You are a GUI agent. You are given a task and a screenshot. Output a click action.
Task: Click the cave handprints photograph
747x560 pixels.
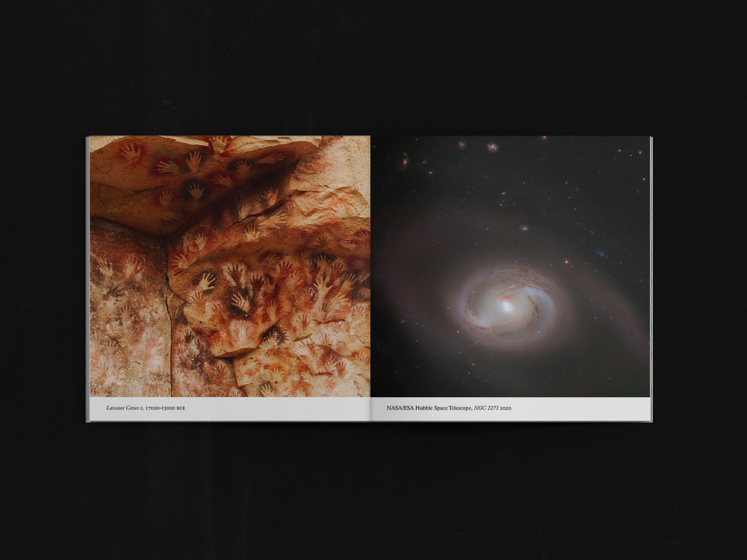click(x=230, y=266)
